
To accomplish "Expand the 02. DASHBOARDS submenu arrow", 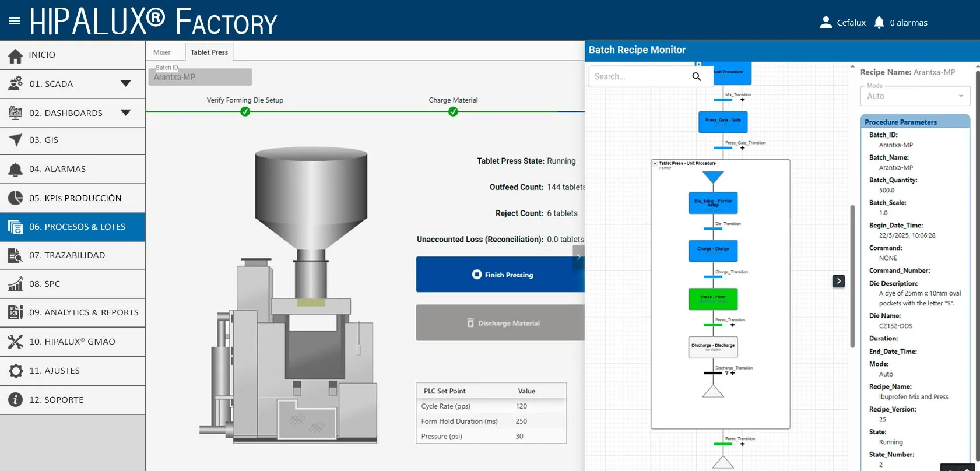I will tap(125, 113).
